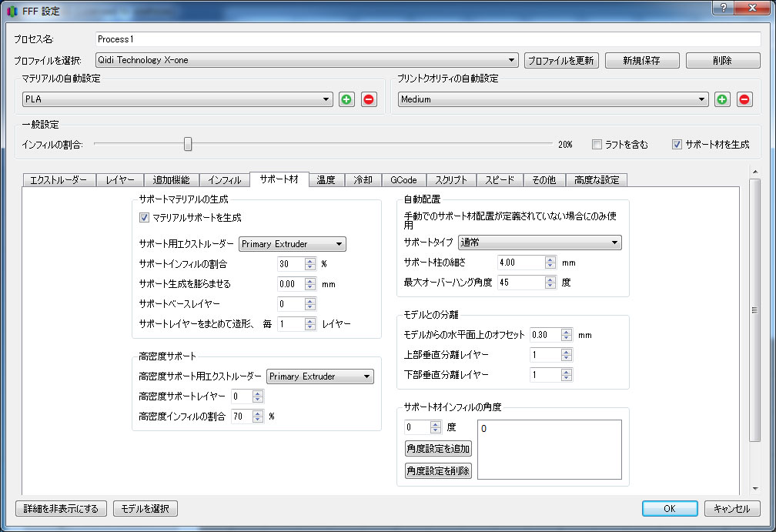The width and height of the screenshot is (776, 532).
Task: Toggle マテリアルサポートを生成 checkbox
Action: pos(145,218)
